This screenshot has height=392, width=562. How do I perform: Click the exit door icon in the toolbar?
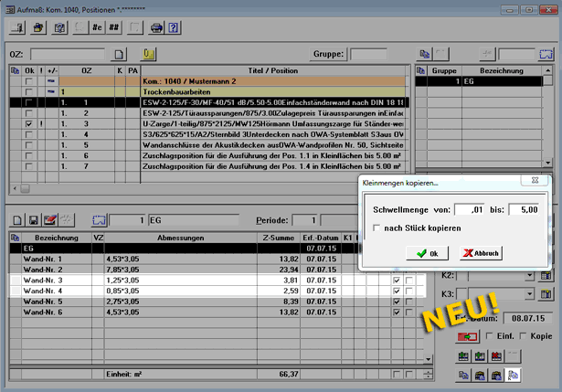(17, 27)
